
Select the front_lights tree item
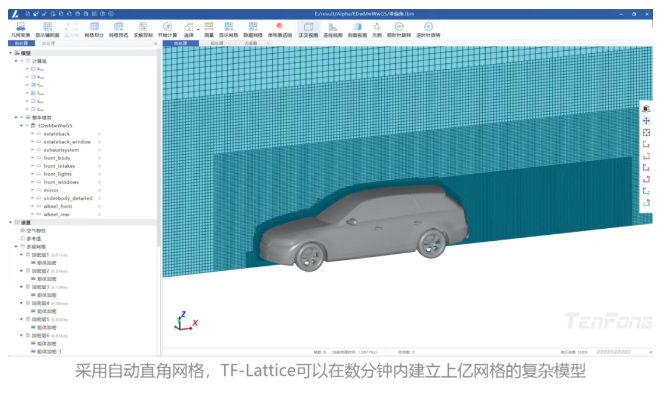(58, 174)
